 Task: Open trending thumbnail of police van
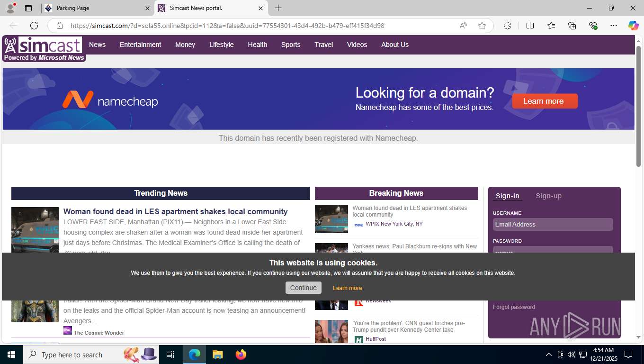[x=35, y=230]
